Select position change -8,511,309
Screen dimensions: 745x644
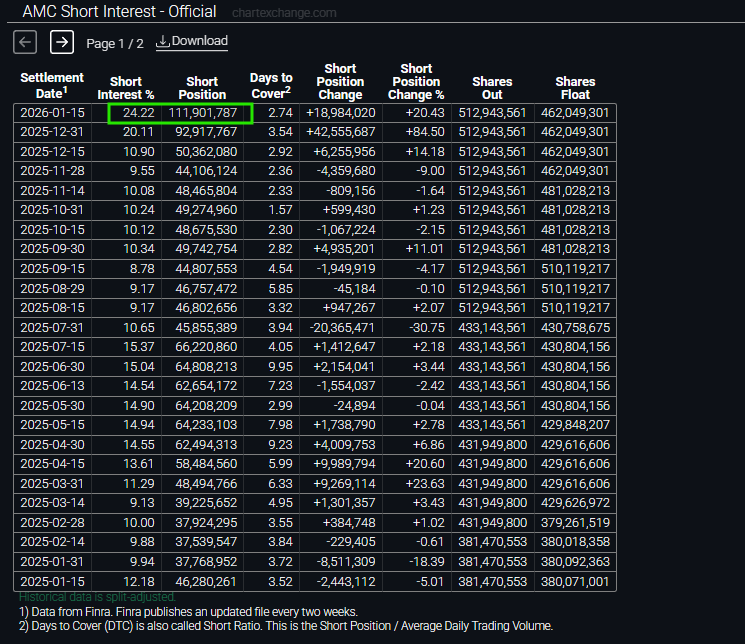[346, 561]
